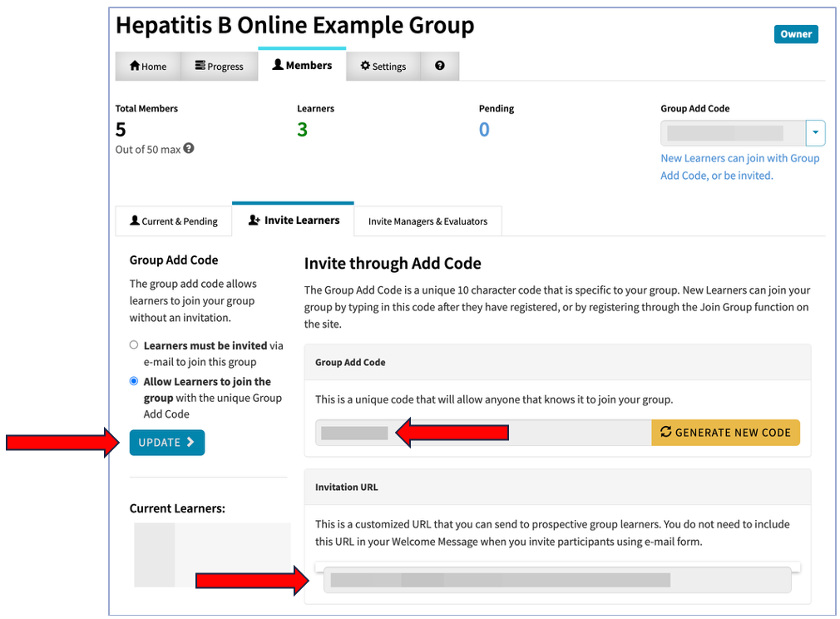Switch to the Progress tab
Image resolution: width=840 pixels, height=619 pixels.
point(219,67)
